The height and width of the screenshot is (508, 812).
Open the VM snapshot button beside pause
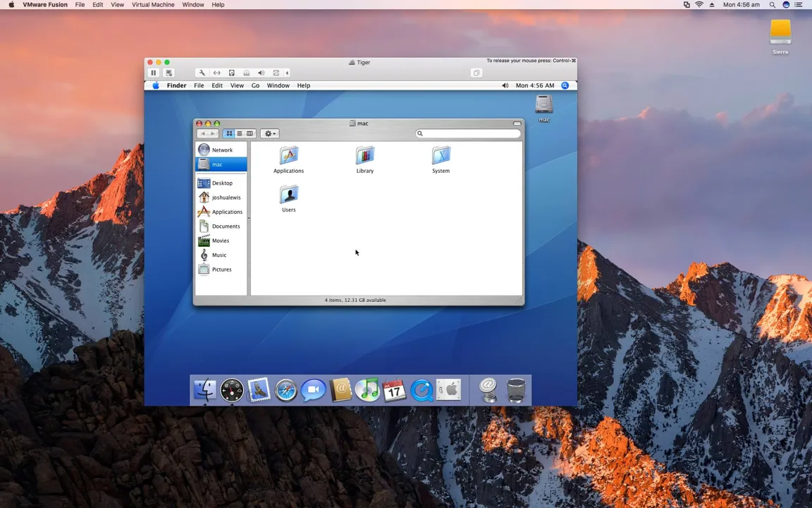tap(169, 73)
